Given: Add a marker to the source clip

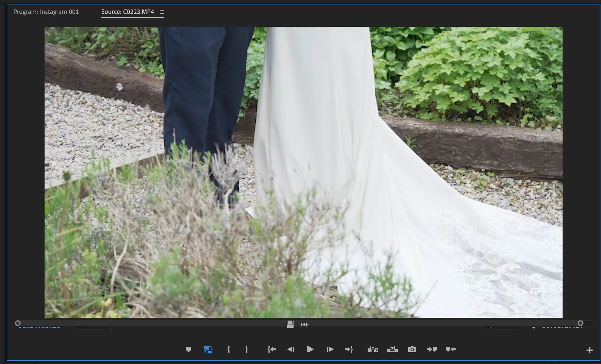Looking at the screenshot, I should (189, 349).
